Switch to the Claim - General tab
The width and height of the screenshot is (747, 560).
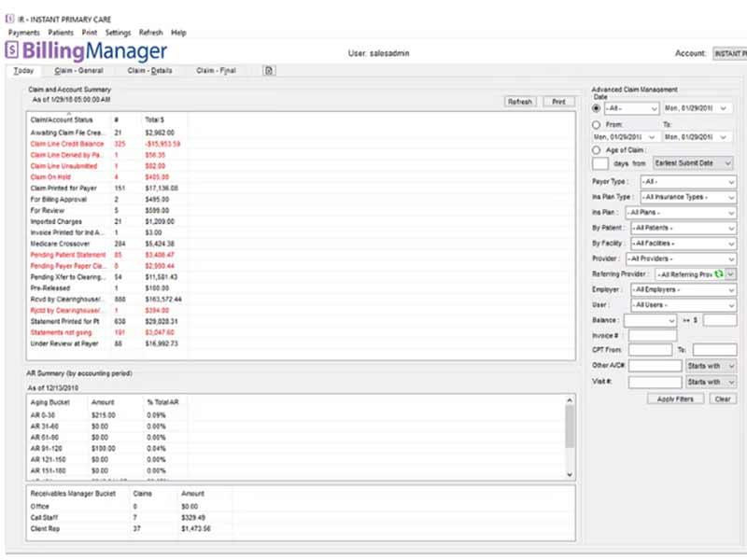coord(78,71)
